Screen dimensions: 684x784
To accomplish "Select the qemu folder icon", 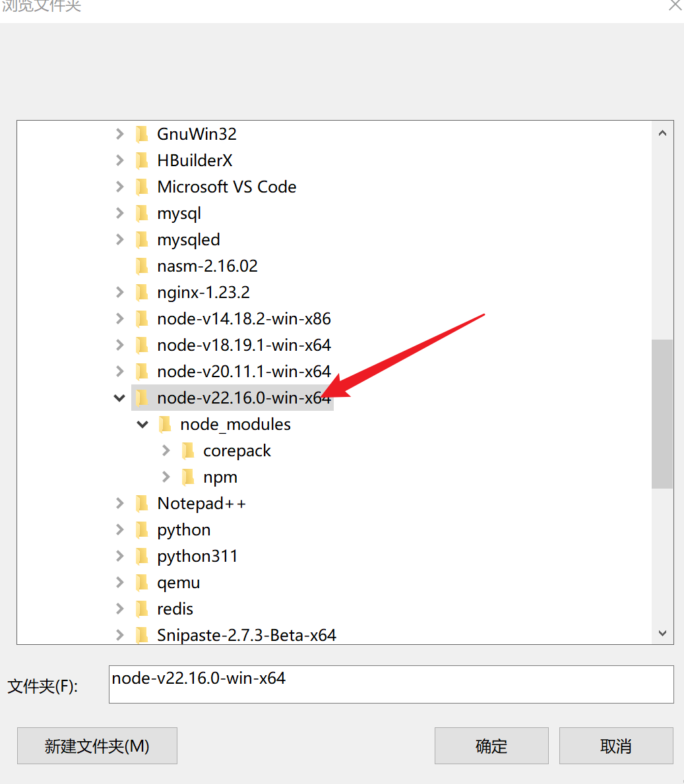I will [142, 582].
